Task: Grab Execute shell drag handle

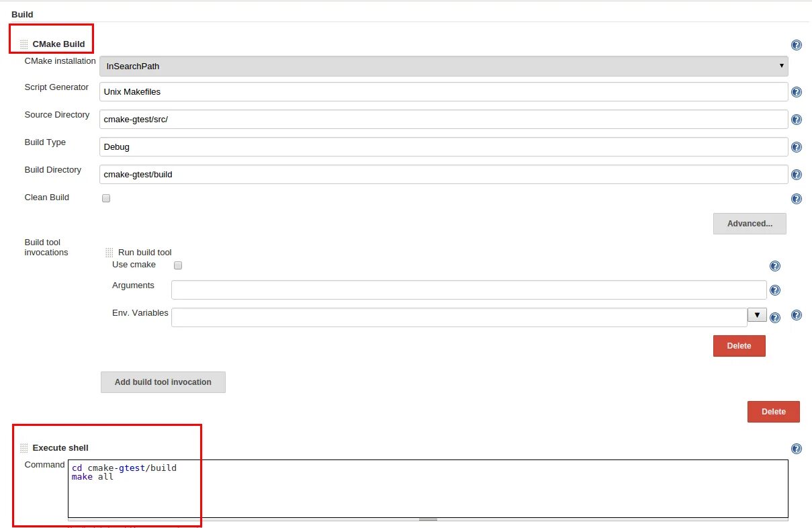Action: pos(24,448)
